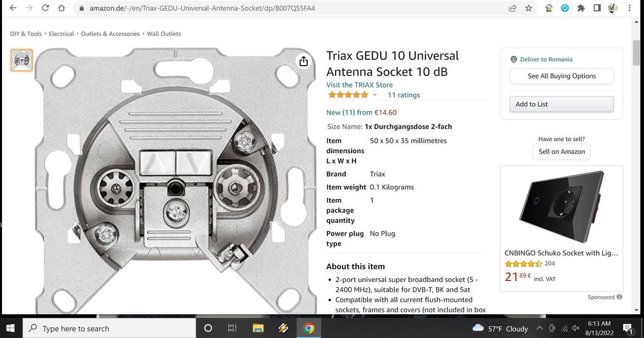
Task: Open File Explorer from the taskbar
Action: [x=258, y=328]
